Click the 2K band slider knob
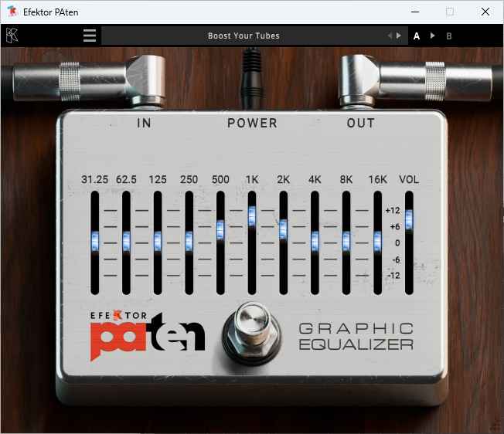 (x=283, y=228)
